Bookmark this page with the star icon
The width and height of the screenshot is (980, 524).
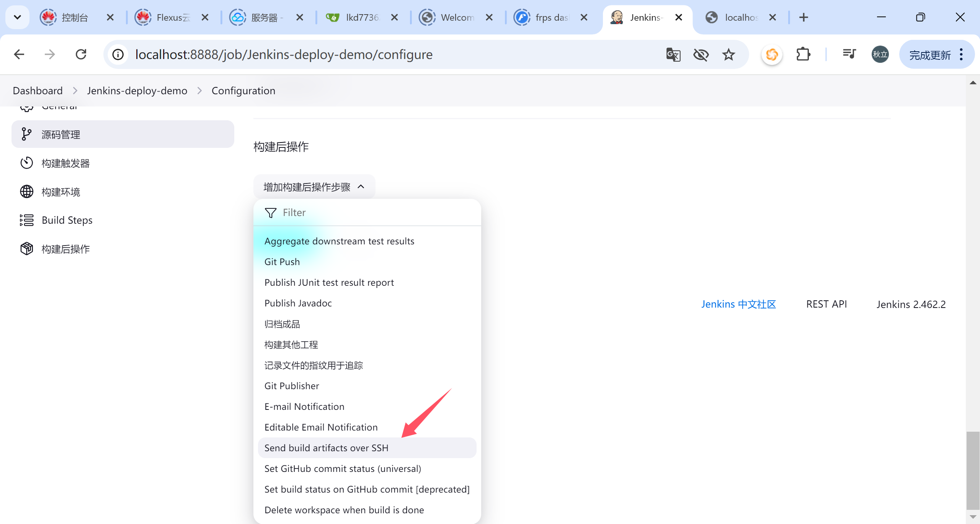click(728, 55)
